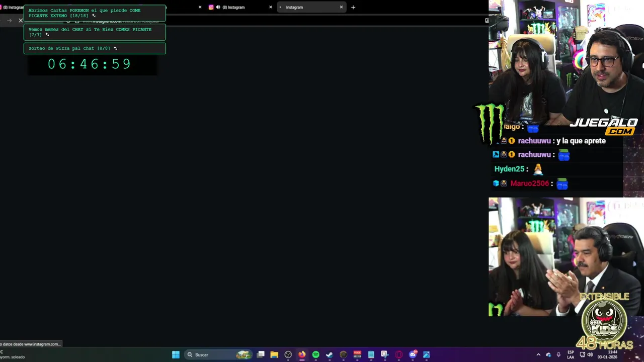Open Voicemeeter app from the taskbar
644x362 pixels.
(357, 354)
